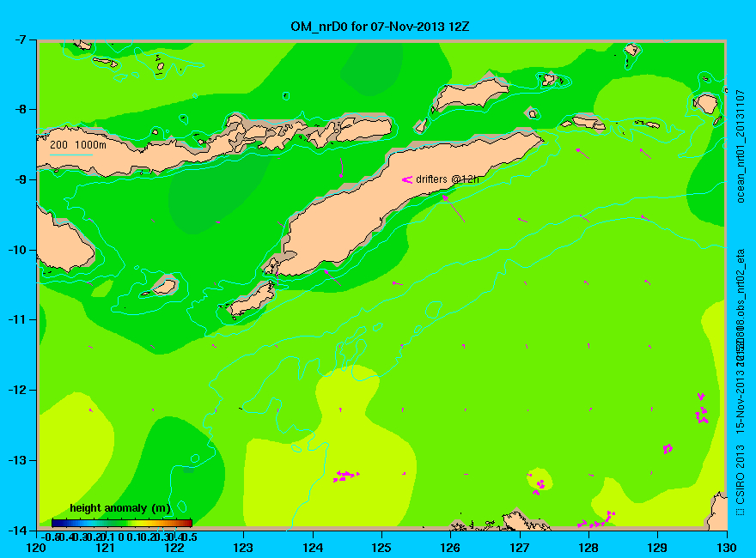Click longitude label '120' on the x-axis
Viewport: 756px width, 558px height.
pos(36,548)
